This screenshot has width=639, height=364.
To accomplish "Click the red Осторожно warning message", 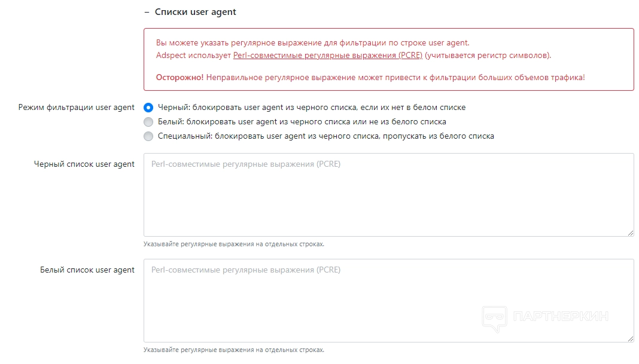I will [370, 78].
